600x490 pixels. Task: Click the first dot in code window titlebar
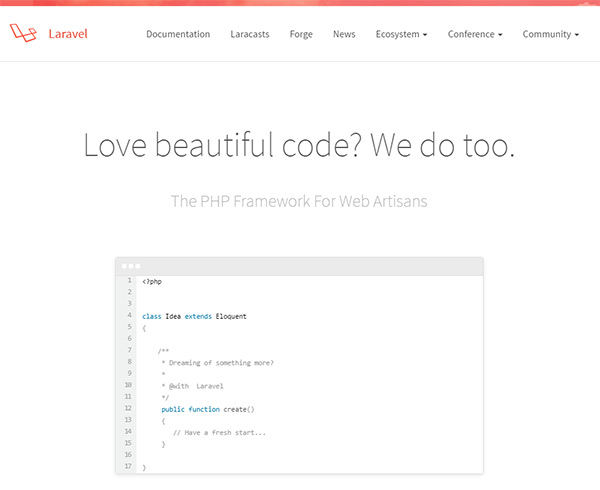click(123, 267)
